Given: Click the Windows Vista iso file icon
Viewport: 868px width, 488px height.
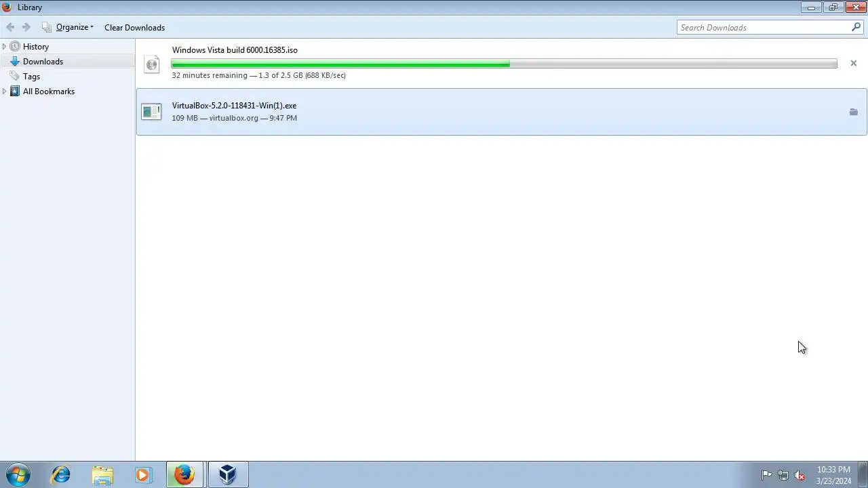Looking at the screenshot, I should tap(152, 64).
